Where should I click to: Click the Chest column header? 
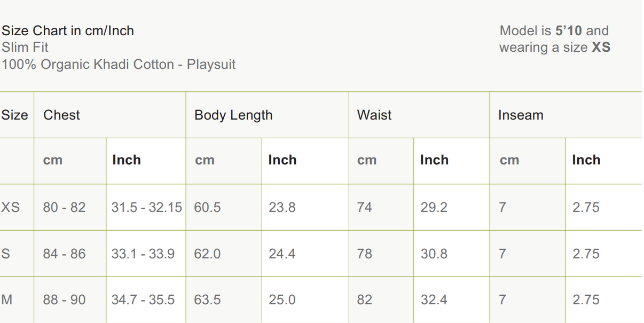(61, 115)
